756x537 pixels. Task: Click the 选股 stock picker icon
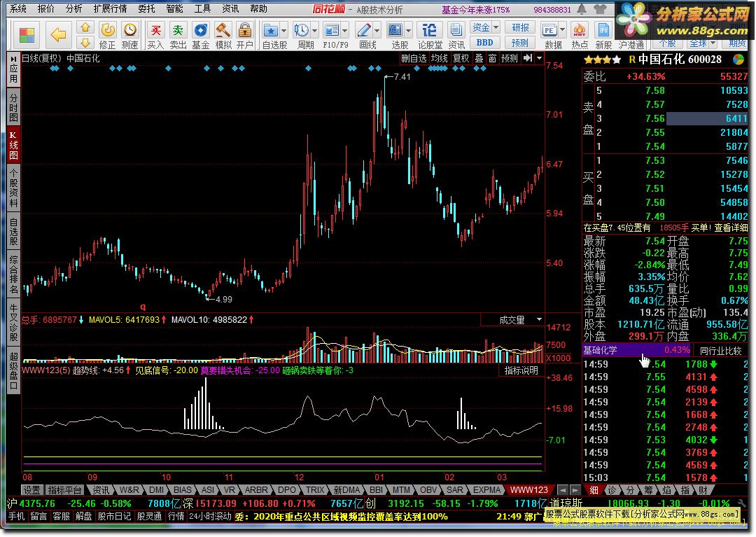(x=395, y=31)
